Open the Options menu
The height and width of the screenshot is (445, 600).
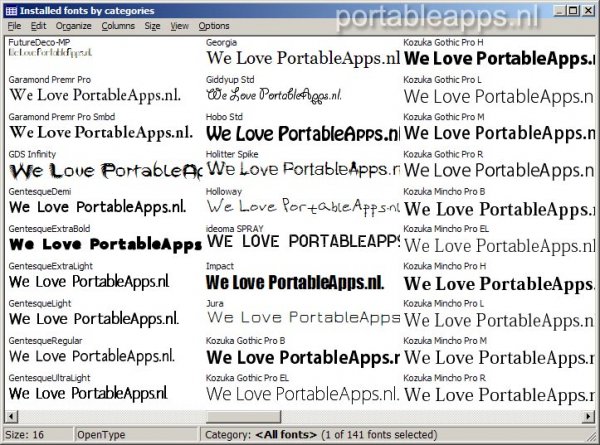click(x=214, y=25)
